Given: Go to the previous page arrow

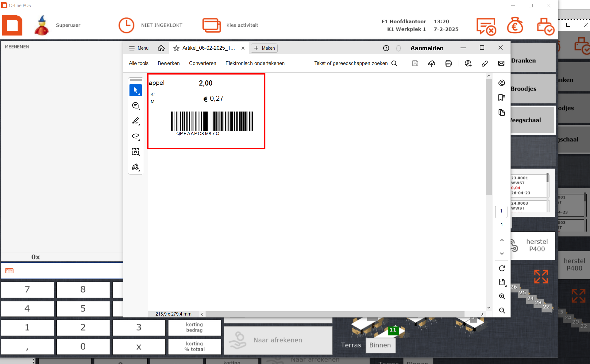Looking at the screenshot, I should pos(502,240).
